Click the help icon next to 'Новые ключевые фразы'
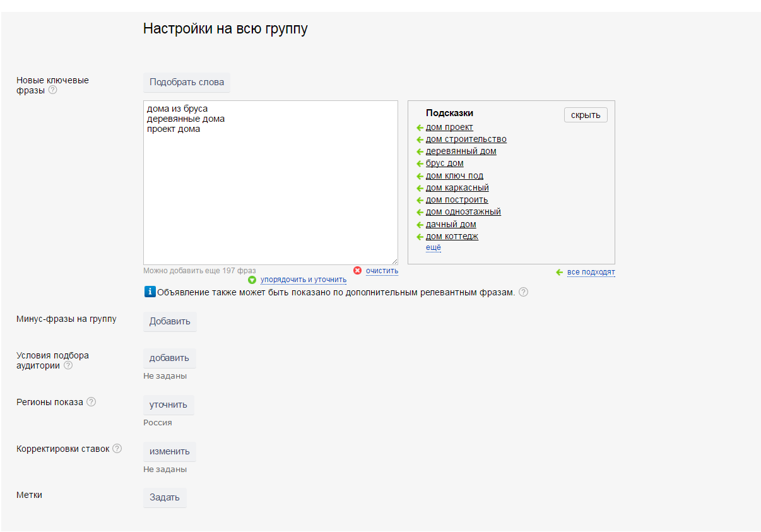 [x=53, y=90]
